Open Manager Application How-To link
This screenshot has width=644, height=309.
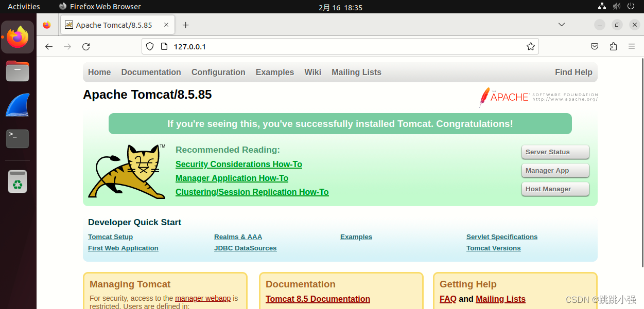pos(232,178)
